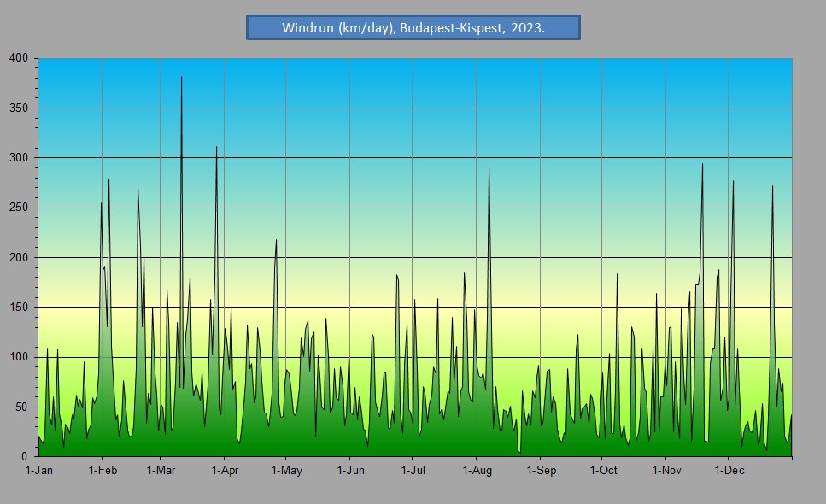Click the 1-Oct date axis label
826x504 pixels.
(x=602, y=470)
